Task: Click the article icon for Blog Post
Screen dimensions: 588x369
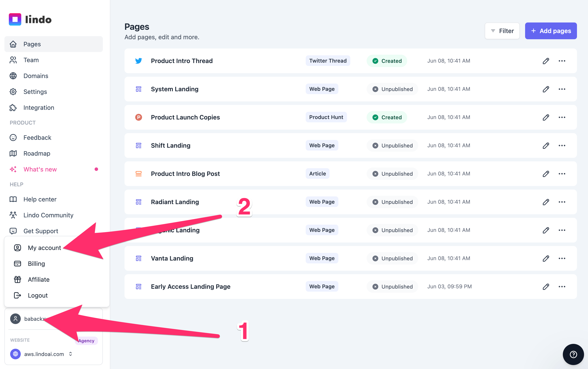Action: tap(138, 174)
